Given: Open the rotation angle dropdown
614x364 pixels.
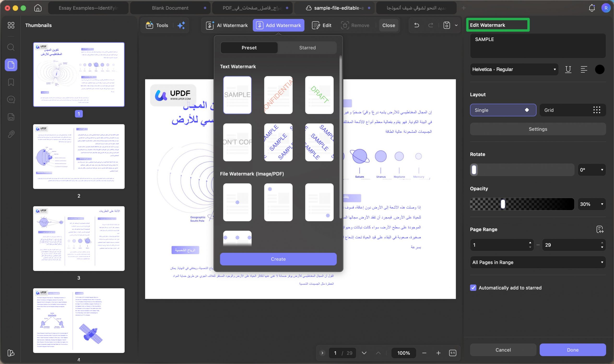Looking at the screenshot, I should tap(592, 170).
